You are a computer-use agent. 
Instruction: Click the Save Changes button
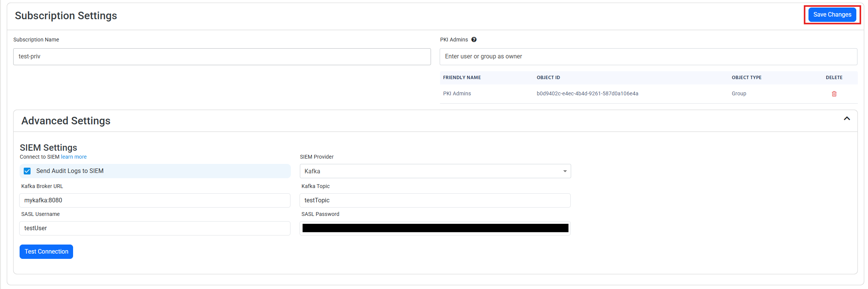point(832,14)
